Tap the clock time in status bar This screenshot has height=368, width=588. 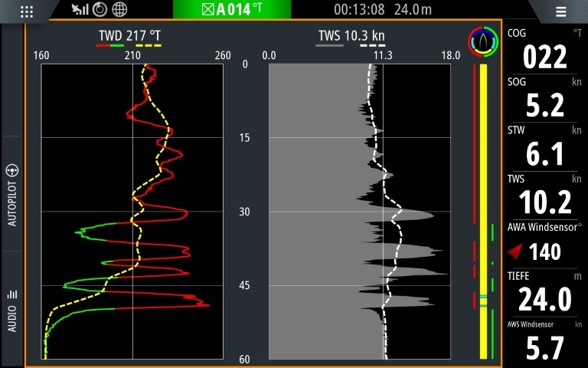[x=359, y=10]
